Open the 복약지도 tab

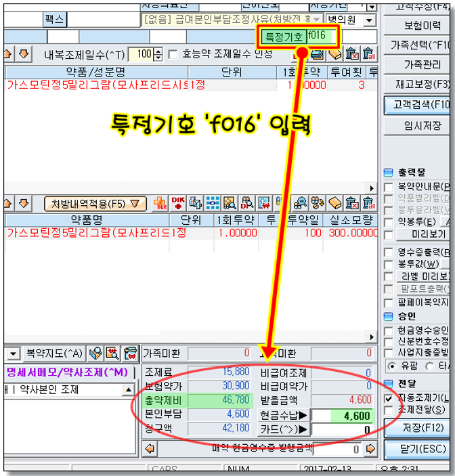53,353
